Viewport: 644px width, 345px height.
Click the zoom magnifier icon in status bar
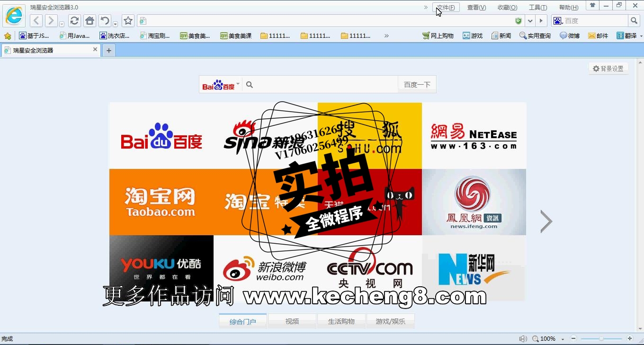(x=536, y=339)
